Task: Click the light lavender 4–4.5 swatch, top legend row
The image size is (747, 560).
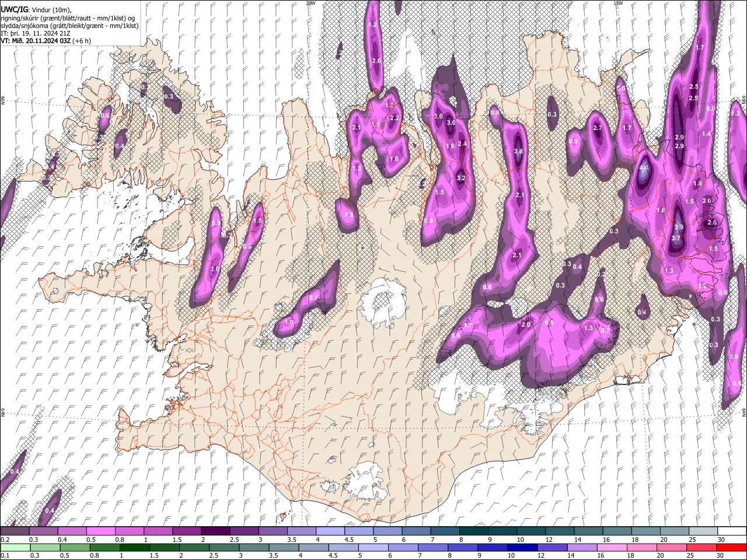Action: [x=330, y=531]
